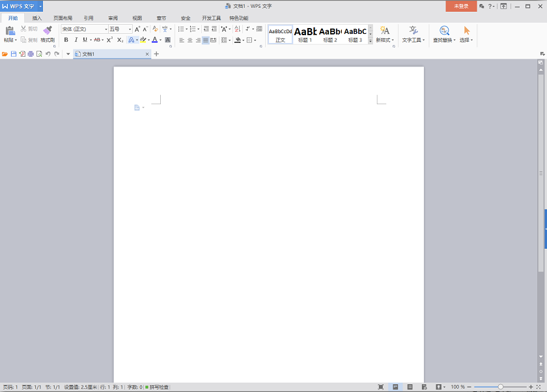Apply superscript formatting
The height and width of the screenshot is (392, 547).
pyautogui.click(x=110, y=40)
